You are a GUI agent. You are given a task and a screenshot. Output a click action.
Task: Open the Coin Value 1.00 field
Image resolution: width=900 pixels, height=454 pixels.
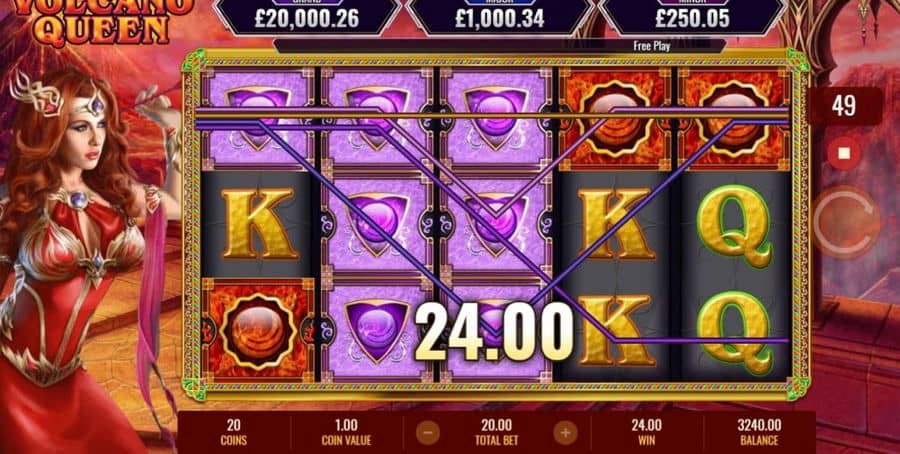click(x=346, y=433)
